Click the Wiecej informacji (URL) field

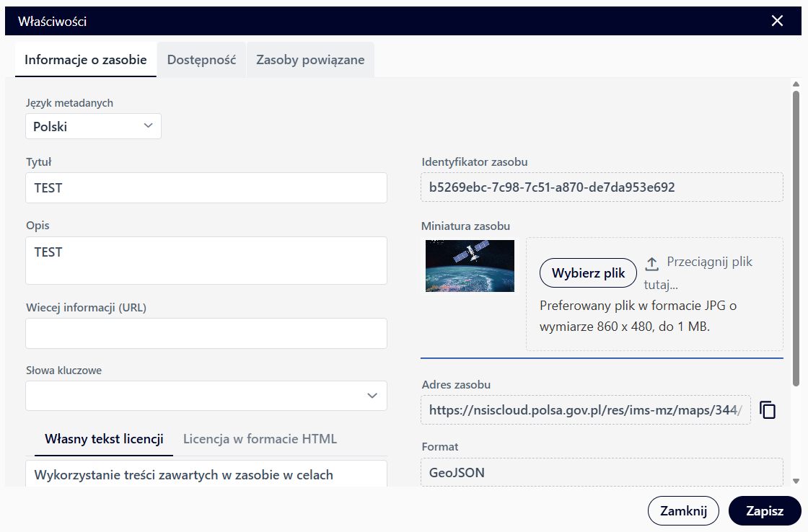[x=206, y=334]
